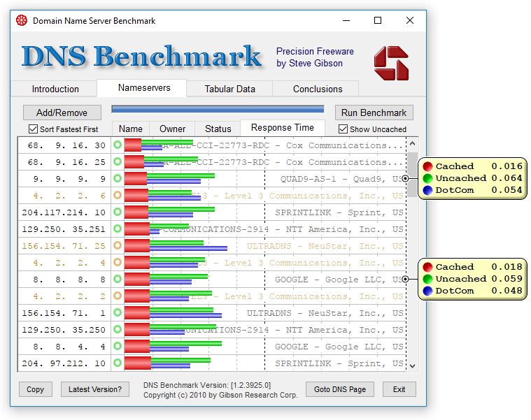Click the benchmark progress bar

point(218,109)
